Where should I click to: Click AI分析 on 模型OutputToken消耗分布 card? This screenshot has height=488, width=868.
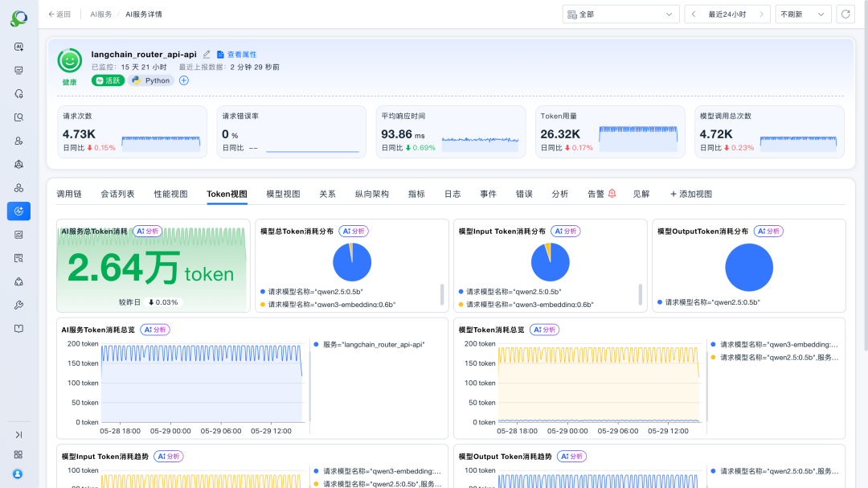[768, 231]
